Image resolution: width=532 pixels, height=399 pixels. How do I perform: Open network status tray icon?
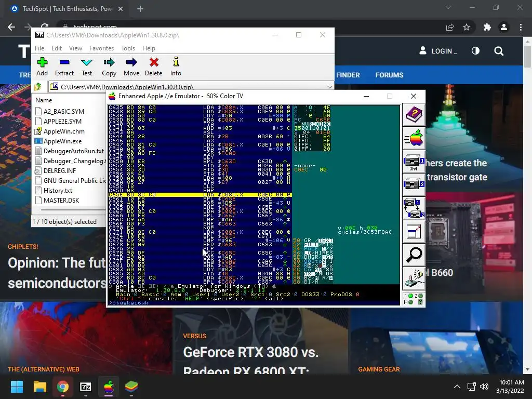pos(471,387)
